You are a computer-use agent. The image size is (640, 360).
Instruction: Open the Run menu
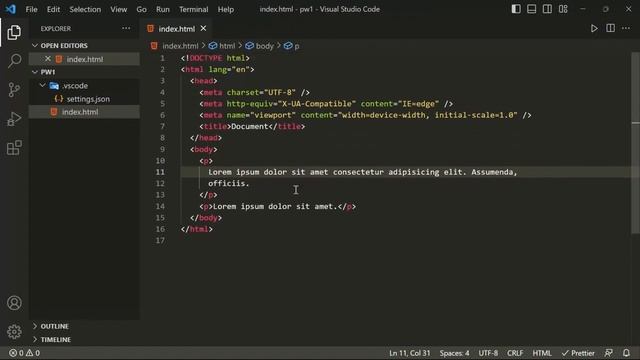(162, 9)
